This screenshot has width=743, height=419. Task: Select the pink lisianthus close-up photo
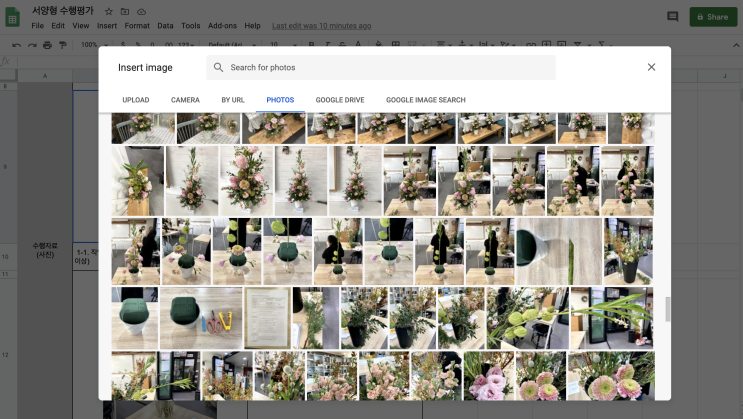(x=489, y=376)
